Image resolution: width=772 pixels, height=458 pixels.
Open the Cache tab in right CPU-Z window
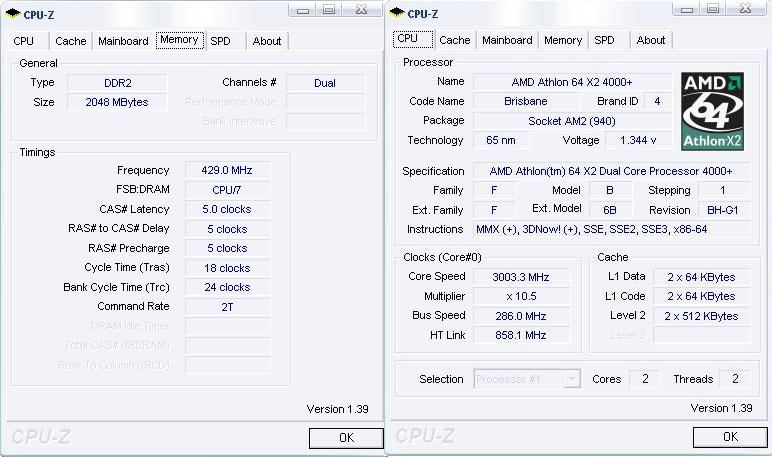pos(454,40)
